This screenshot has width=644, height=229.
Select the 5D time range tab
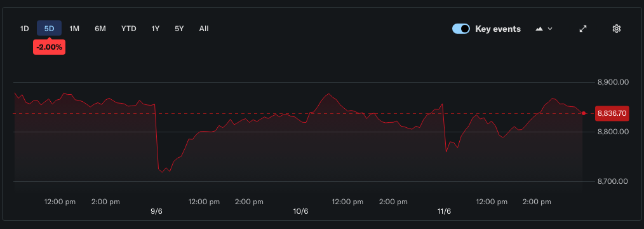click(50, 29)
